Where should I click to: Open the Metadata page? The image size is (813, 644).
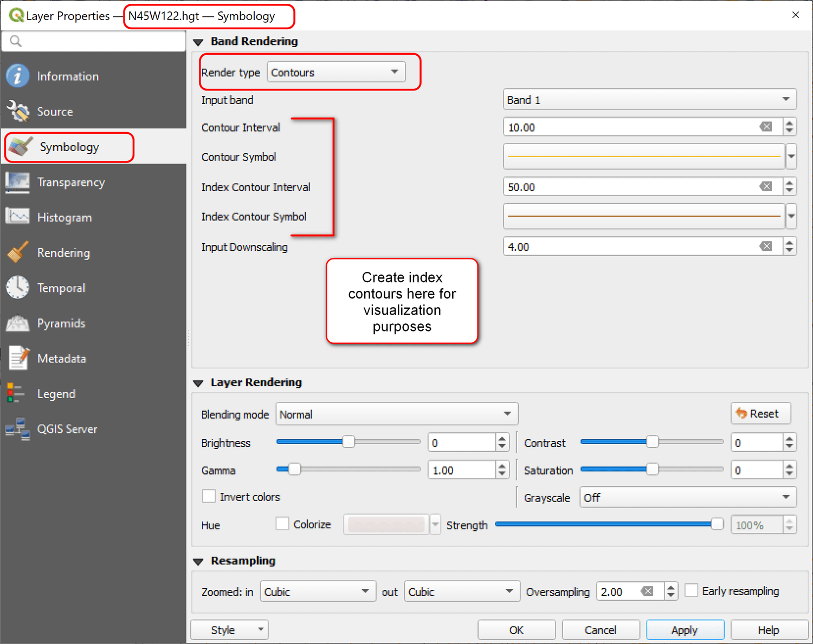[61, 358]
